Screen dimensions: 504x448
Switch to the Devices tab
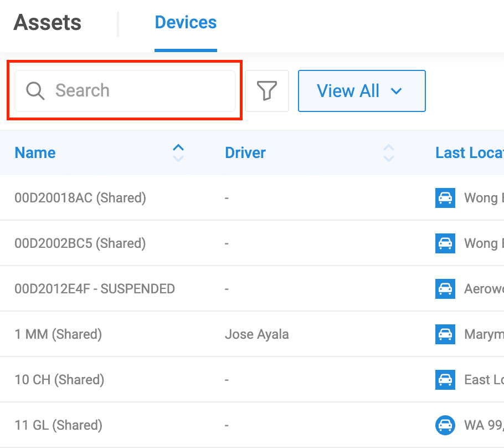tap(186, 22)
